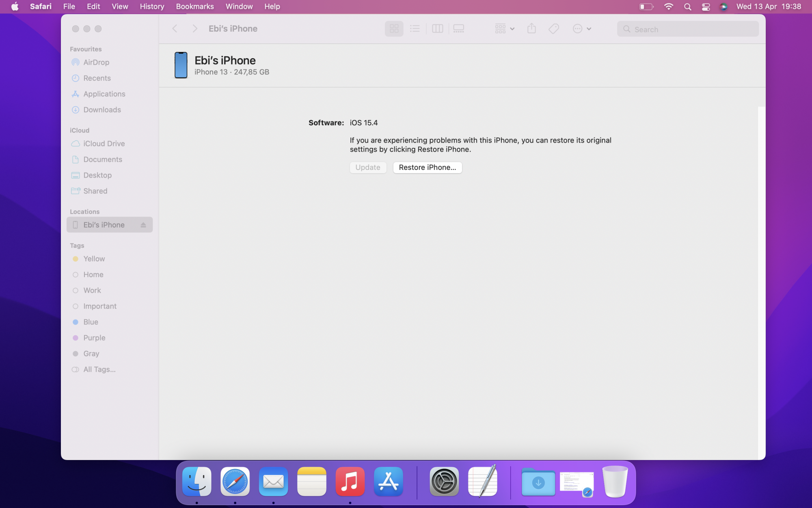Eject Ebi's iPhone with eject icon

point(143,225)
